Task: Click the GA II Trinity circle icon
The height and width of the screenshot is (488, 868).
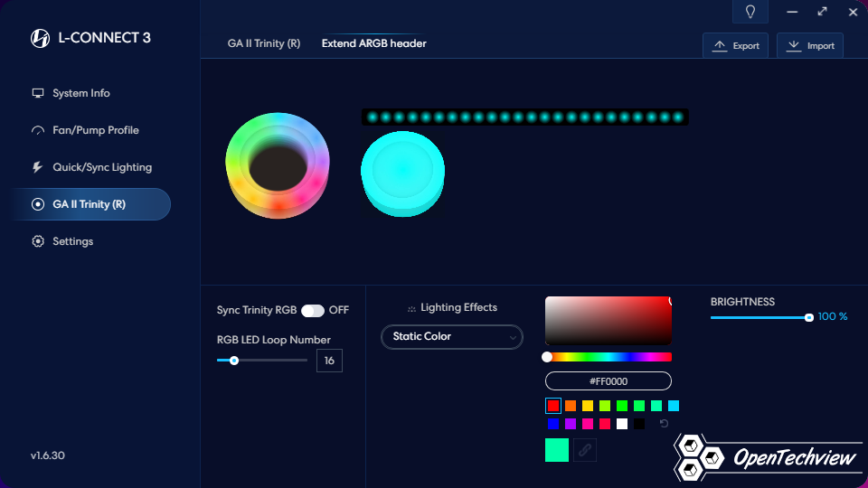Action: 38,204
